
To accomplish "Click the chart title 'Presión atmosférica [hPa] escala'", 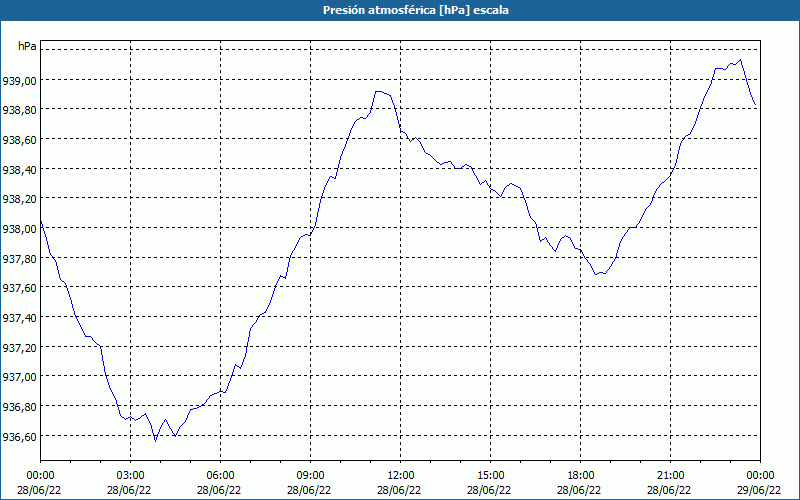I will click(416, 10).
